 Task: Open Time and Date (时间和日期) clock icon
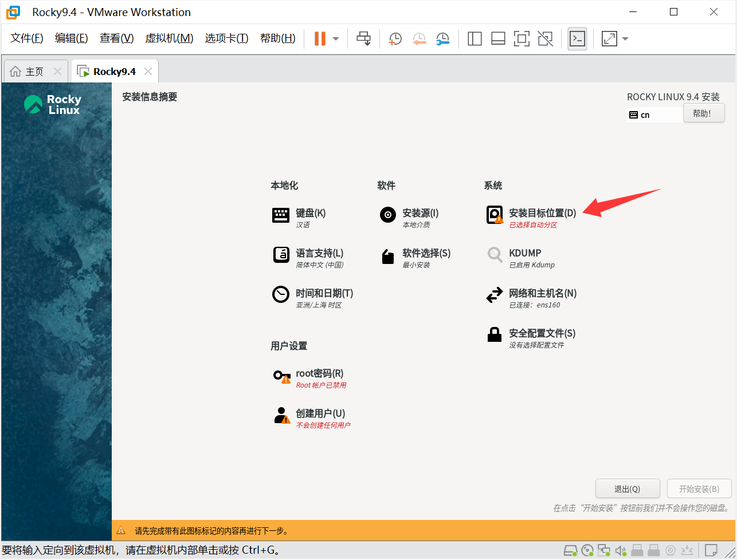pos(281,295)
